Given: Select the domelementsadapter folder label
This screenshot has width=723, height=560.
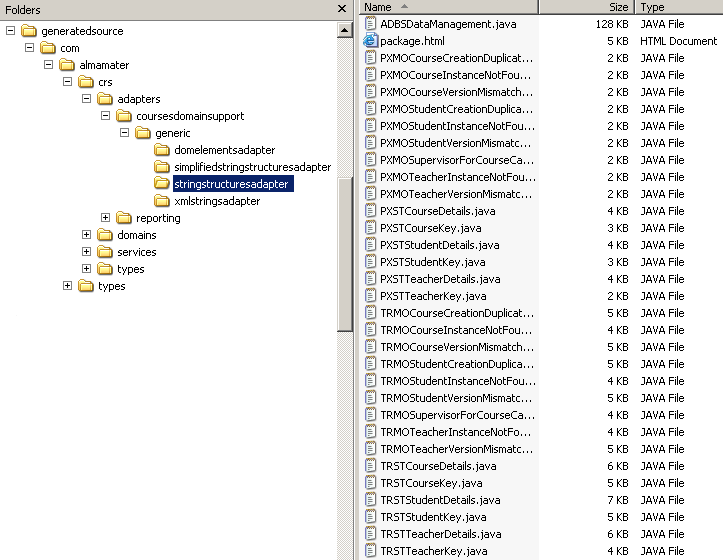Looking at the screenshot, I should [x=225, y=150].
